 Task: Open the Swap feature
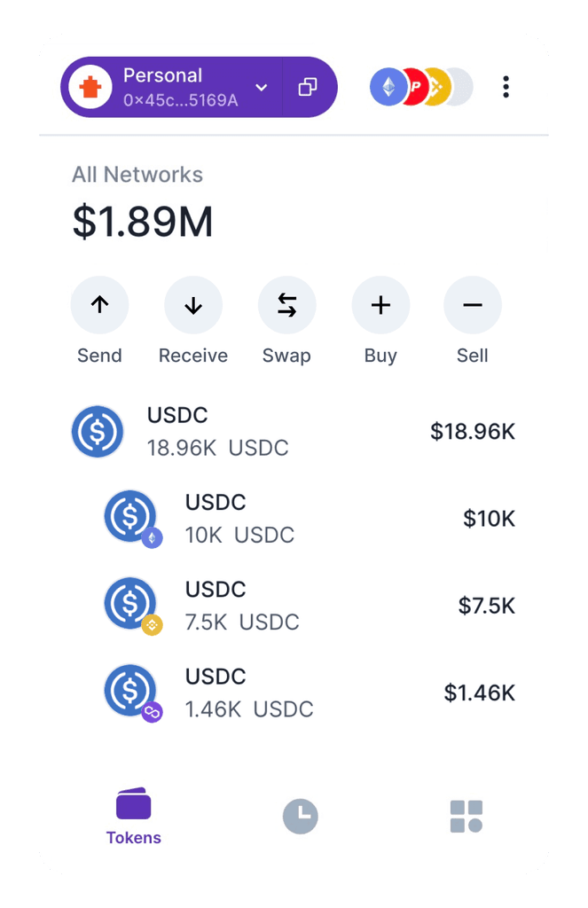click(286, 304)
